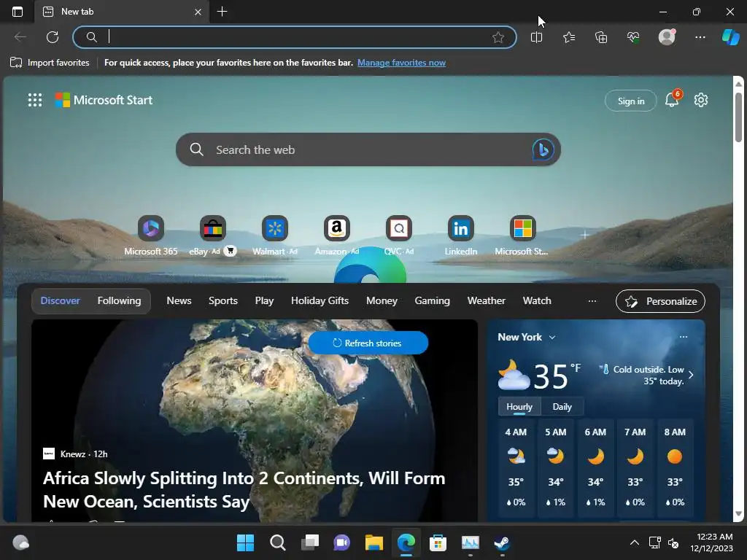Screen dimensions: 747x560
Task: Click the browser back arrow
Action: tap(20, 37)
